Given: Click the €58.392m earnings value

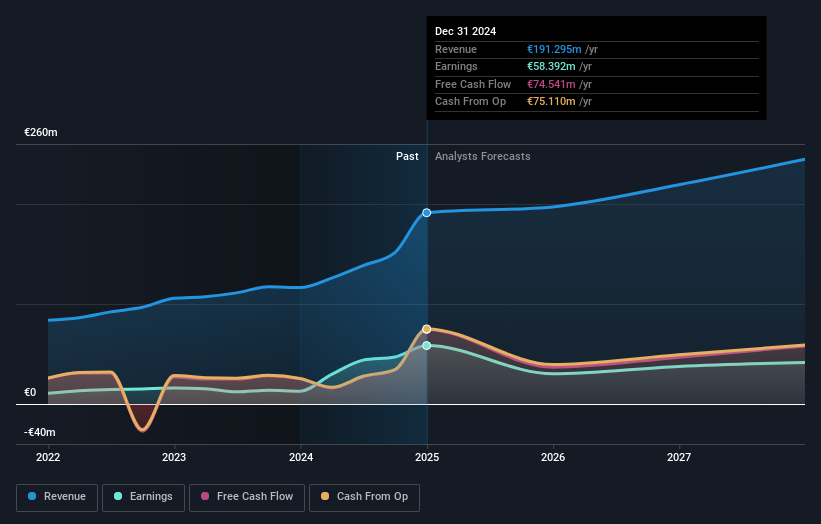Looking at the screenshot, I should point(551,66).
